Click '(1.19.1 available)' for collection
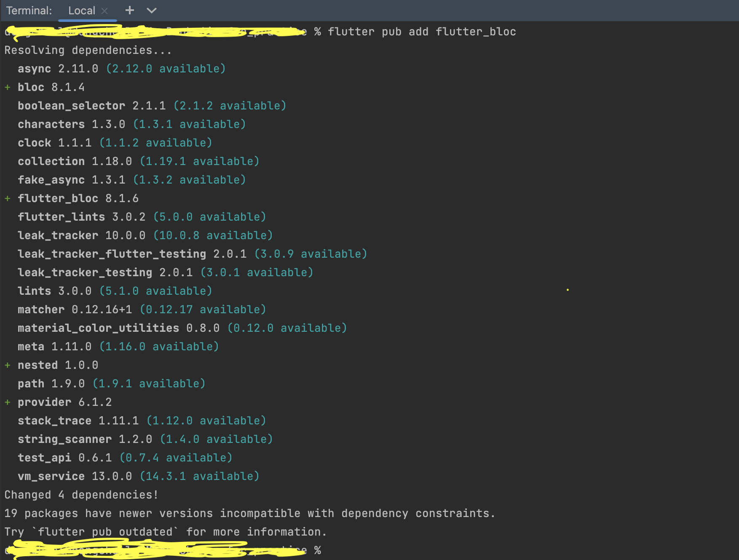 click(199, 161)
